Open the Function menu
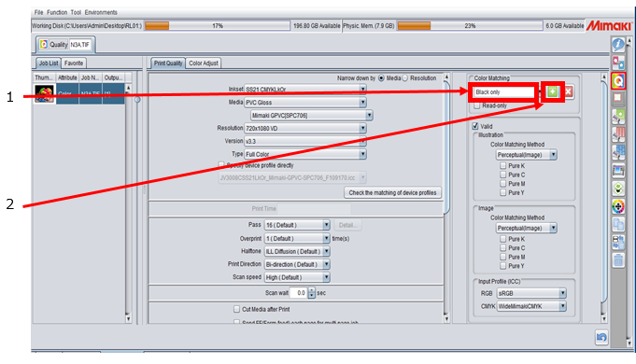Viewport: 636px width, 364px height. point(57,12)
